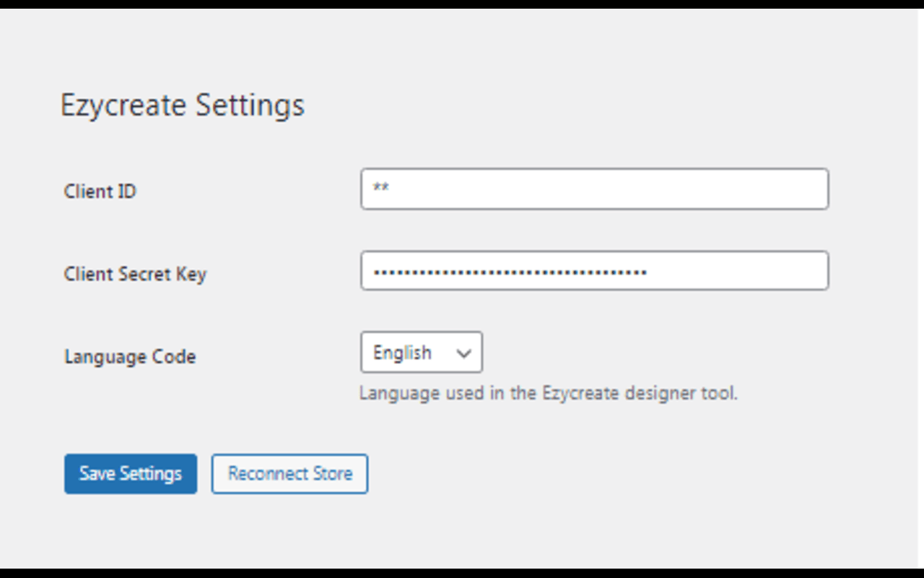Reconnect the store with the outlined button
Image resolution: width=924 pixels, height=578 pixels.
[x=289, y=474]
